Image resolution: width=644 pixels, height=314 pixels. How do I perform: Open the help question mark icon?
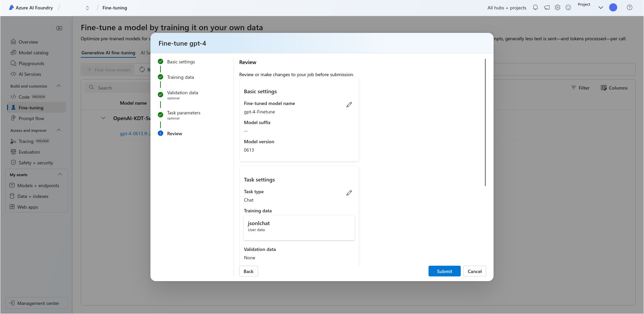(630, 7)
